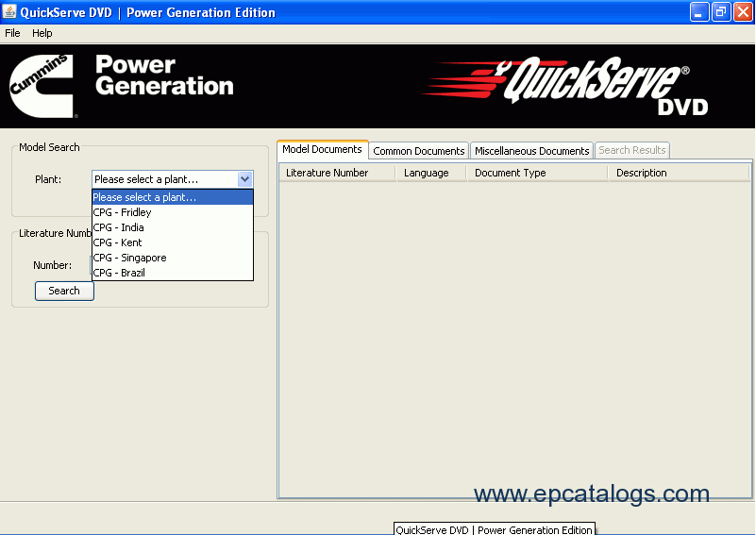Click the Plant dropdown arrow

tap(245, 179)
